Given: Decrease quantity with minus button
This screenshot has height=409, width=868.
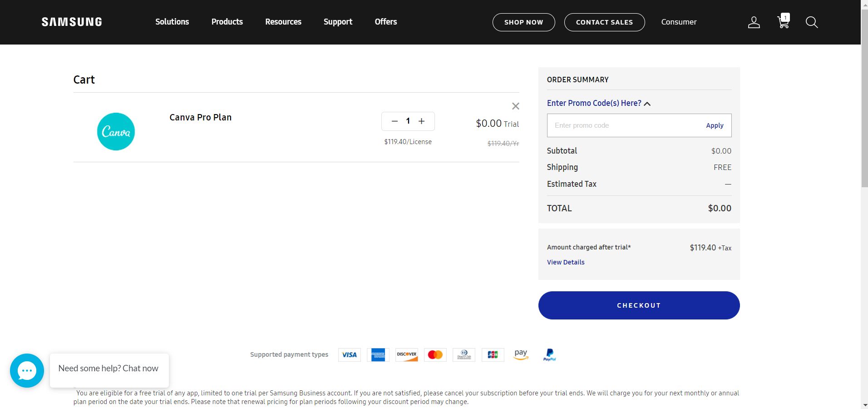Looking at the screenshot, I should 395,121.
